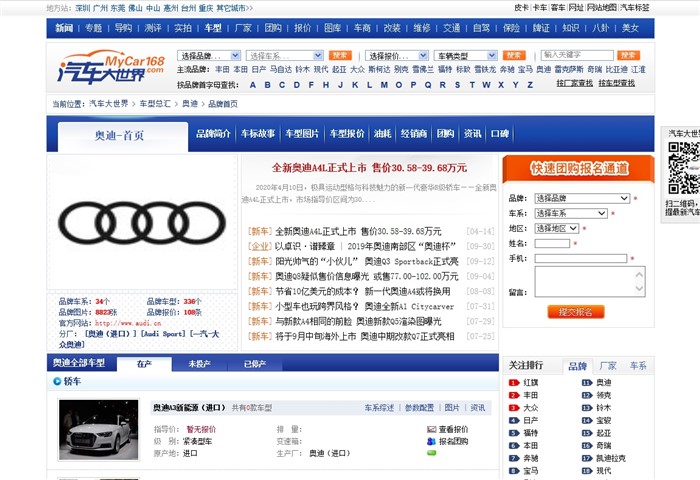700x480 pixels.
Task: Click the 搜索 button after 车辆类型
Action: pos(514,55)
